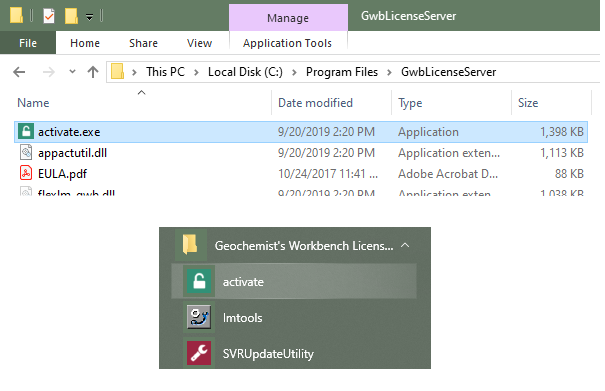Switch to the Home ribbon tab

85,43
